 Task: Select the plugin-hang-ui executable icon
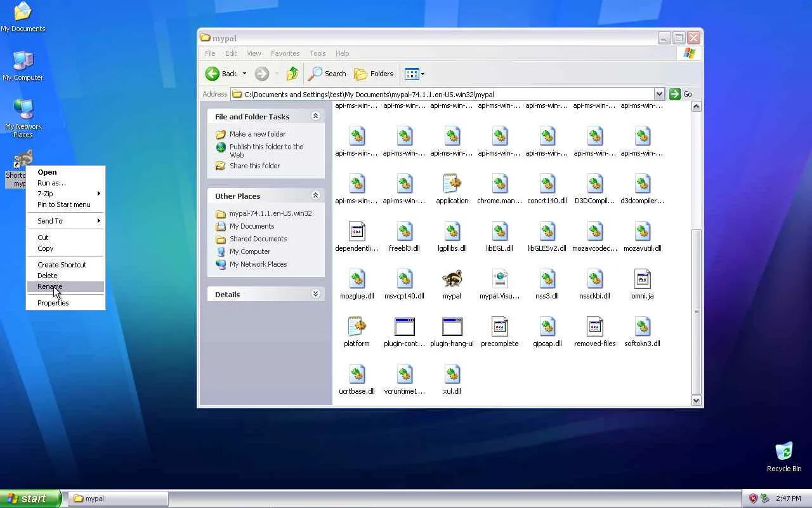click(452, 327)
